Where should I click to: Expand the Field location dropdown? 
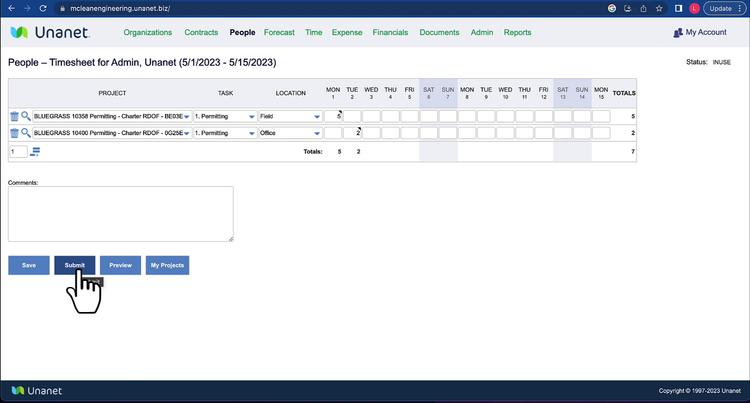(x=317, y=117)
